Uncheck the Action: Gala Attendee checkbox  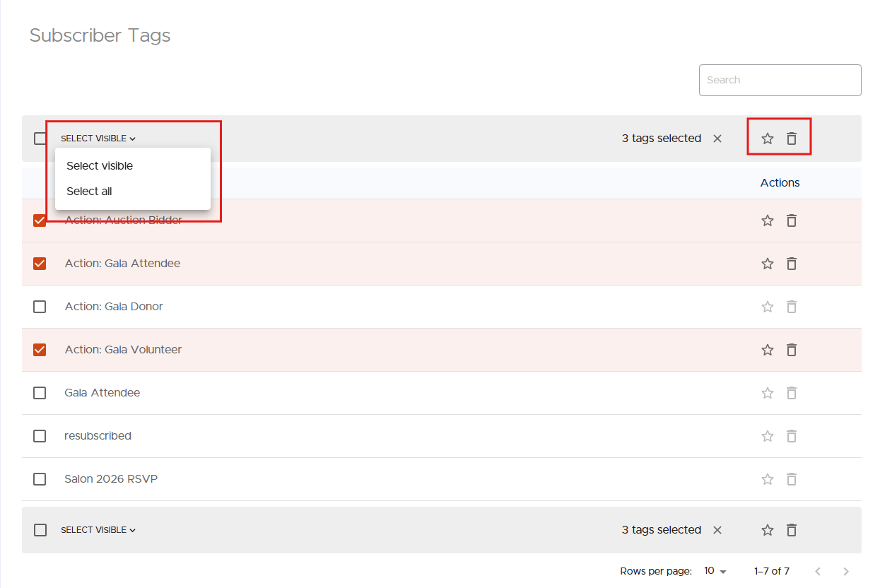40,264
